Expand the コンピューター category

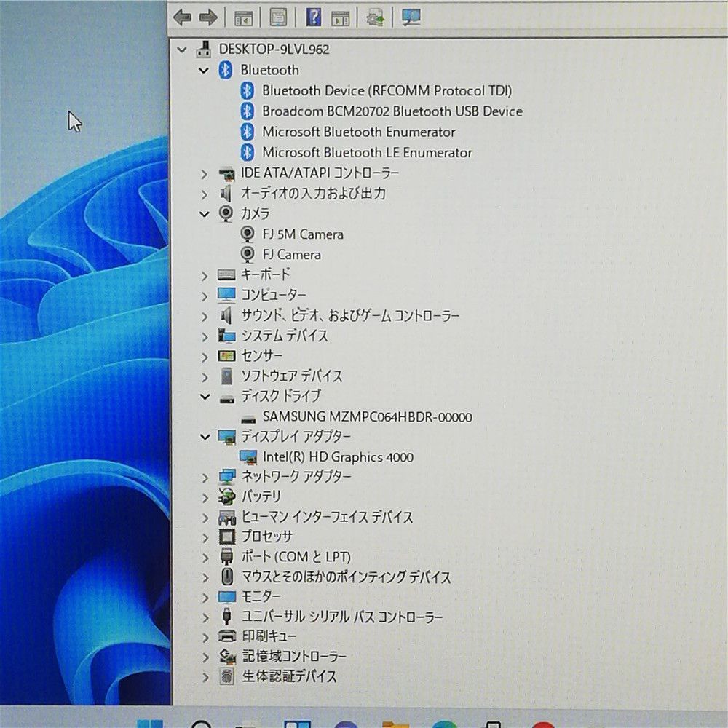coord(205,296)
